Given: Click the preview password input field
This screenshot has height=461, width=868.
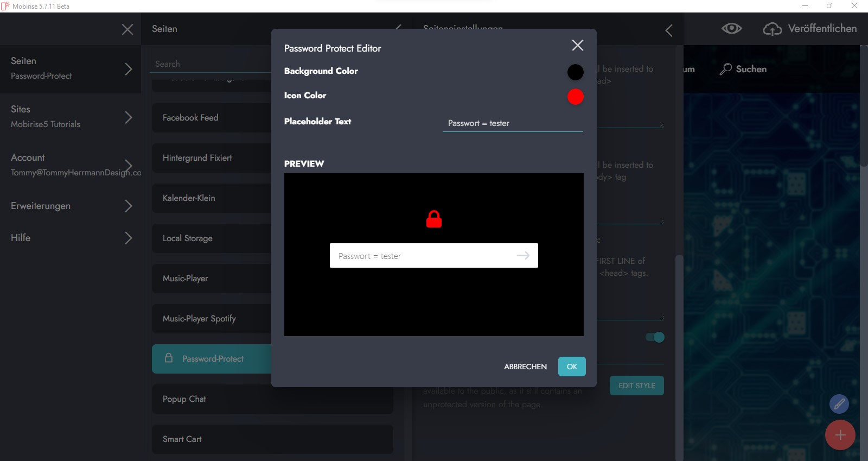Looking at the screenshot, I should 434,256.
